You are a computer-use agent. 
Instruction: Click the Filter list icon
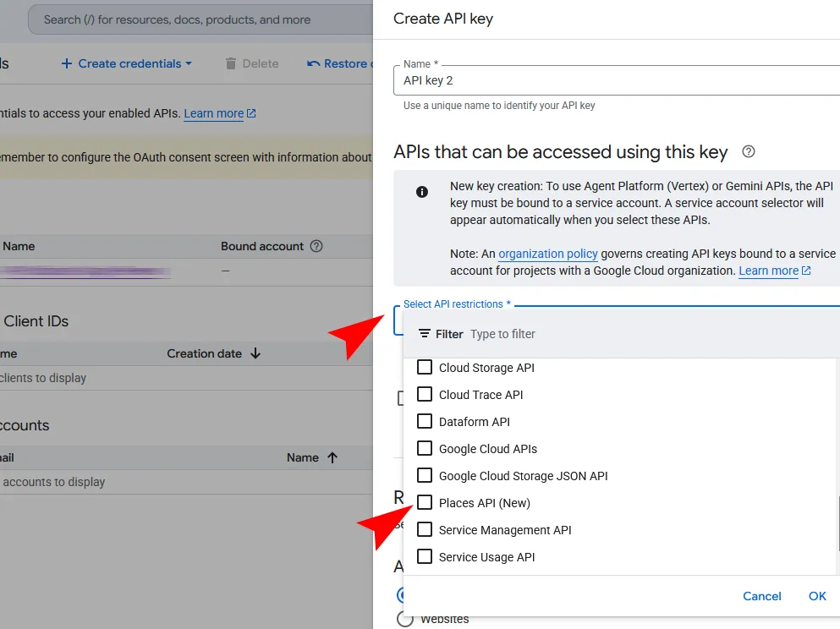[x=425, y=333]
